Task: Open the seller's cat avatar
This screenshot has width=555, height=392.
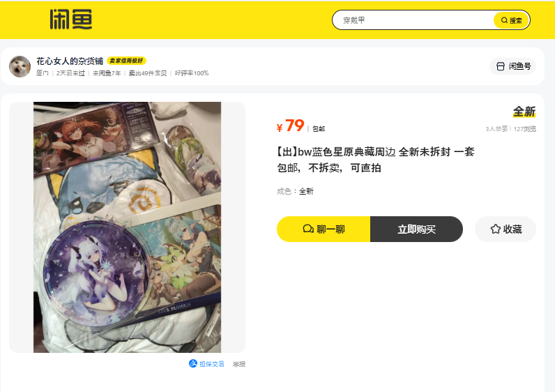Action: pos(20,66)
